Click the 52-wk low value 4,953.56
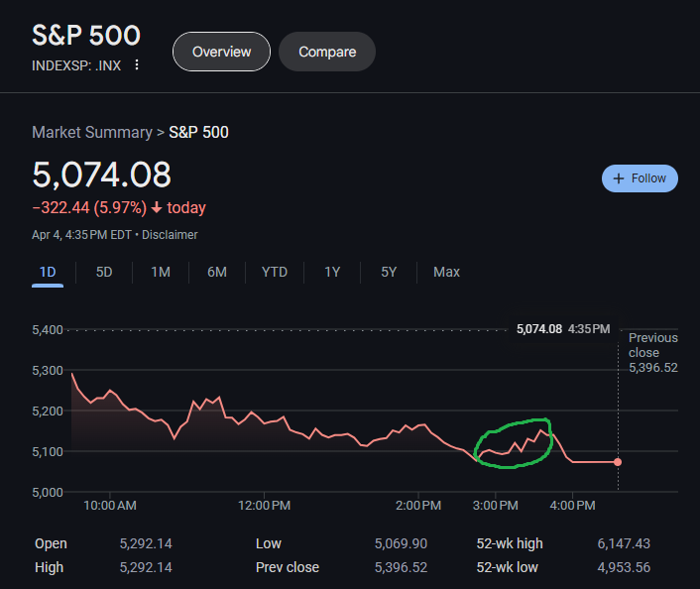 (x=624, y=567)
